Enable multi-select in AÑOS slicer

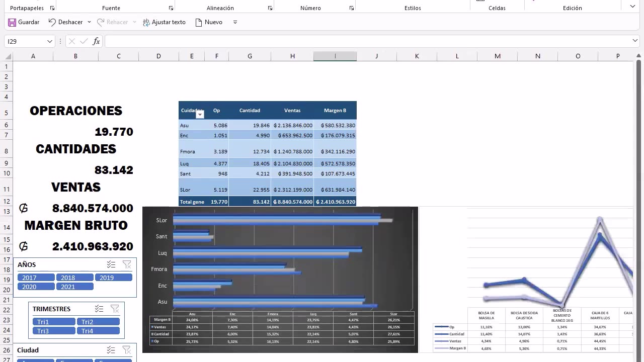coord(111,264)
